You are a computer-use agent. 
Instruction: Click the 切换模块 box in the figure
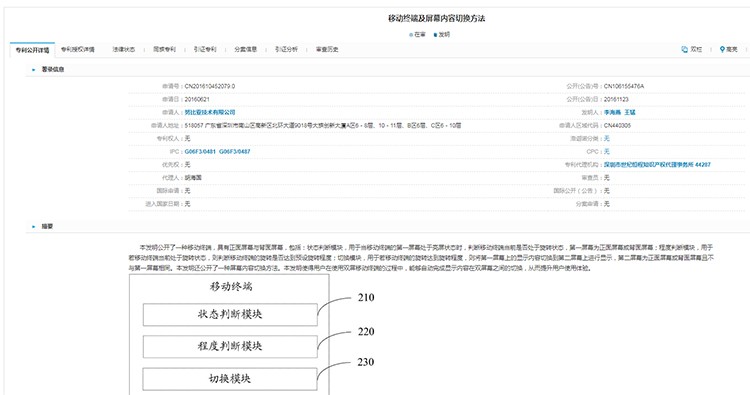point(230,379)
